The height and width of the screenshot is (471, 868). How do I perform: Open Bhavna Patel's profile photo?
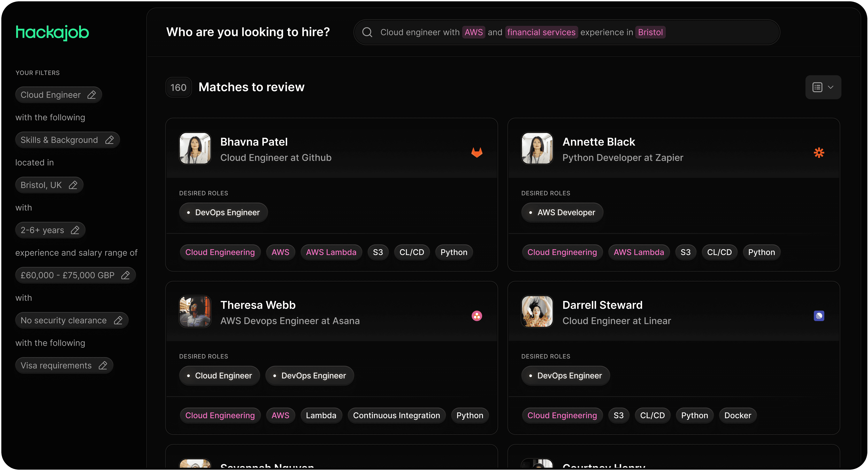coord(195,148)
